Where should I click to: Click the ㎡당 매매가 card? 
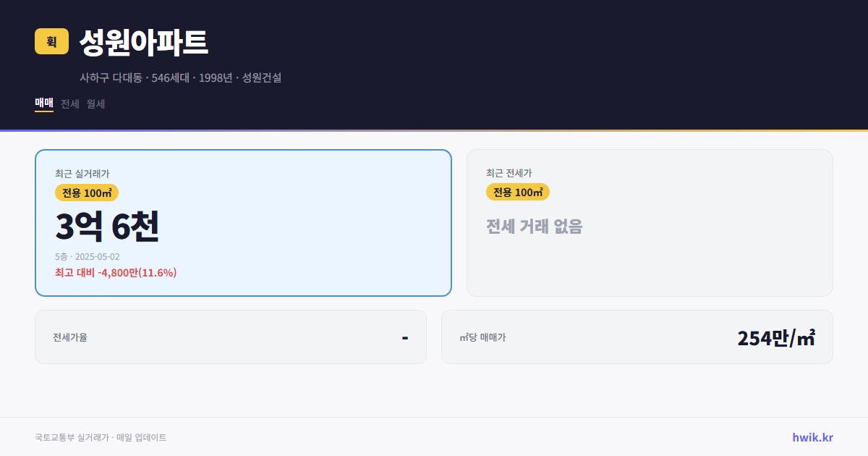click(637, 337)
